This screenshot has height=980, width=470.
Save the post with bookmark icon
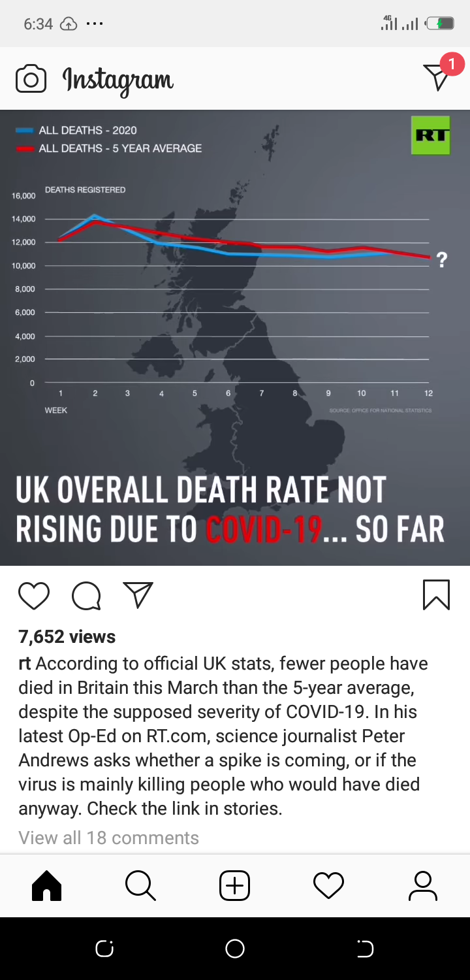(x=436, y=595)
